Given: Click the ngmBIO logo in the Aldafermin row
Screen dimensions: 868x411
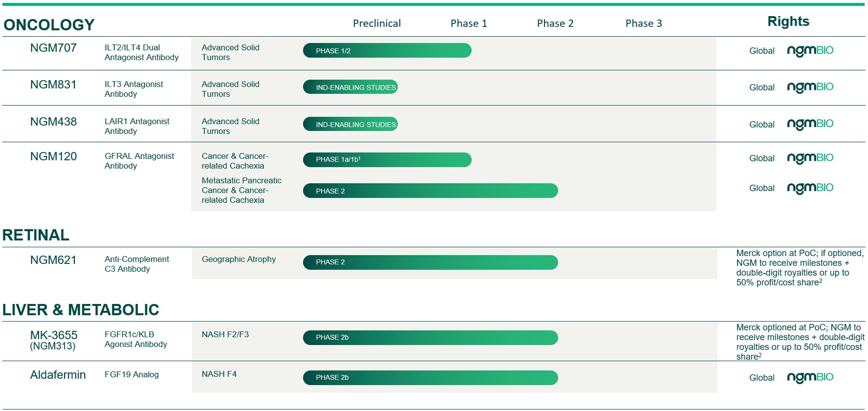Looking at the screenshot, I should (810, 378).
